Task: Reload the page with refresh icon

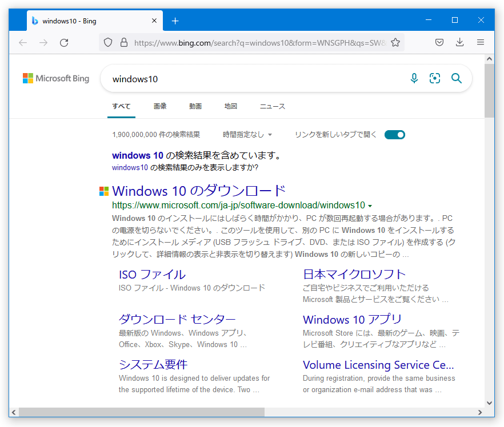Action: point(64,43)
